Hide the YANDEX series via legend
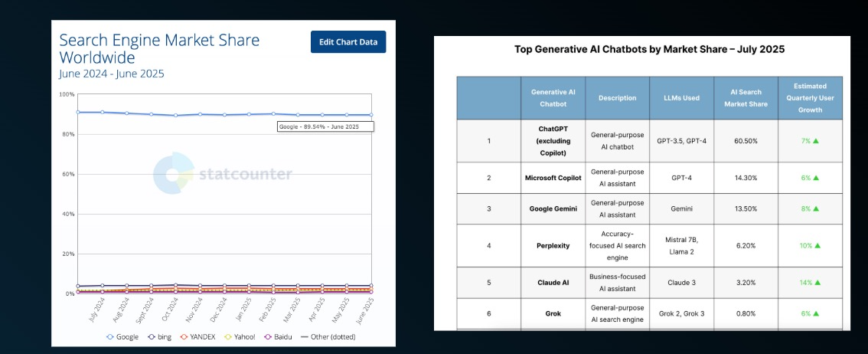The height and width of the screenshot is (354, 868). (203, 336)
